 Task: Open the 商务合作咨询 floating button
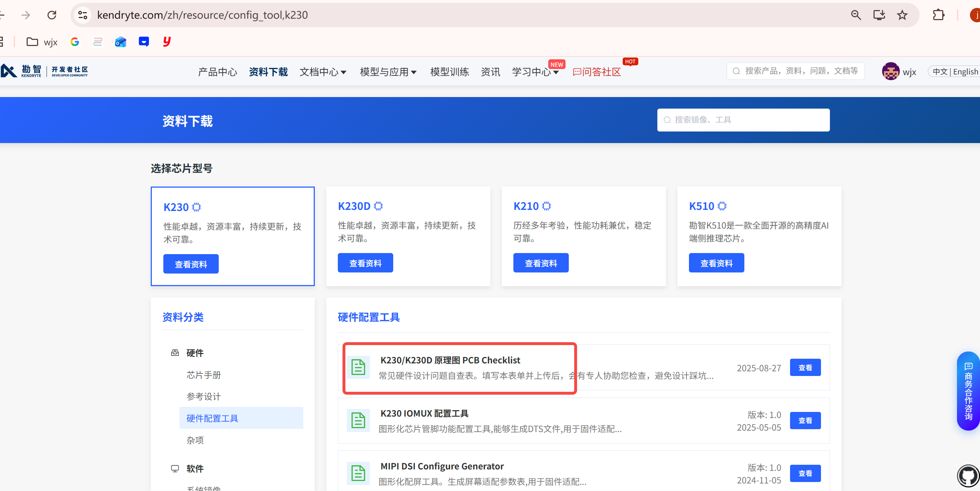click(968, 391)
